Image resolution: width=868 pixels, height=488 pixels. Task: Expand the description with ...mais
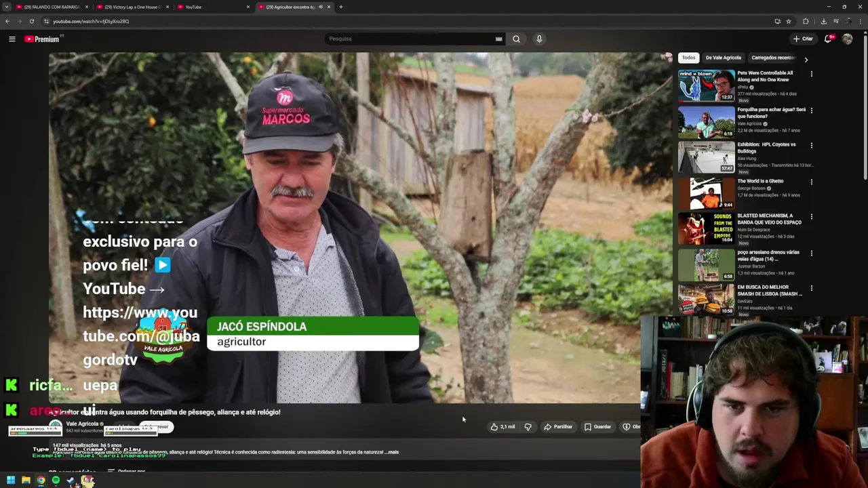[x=391, y=452]
